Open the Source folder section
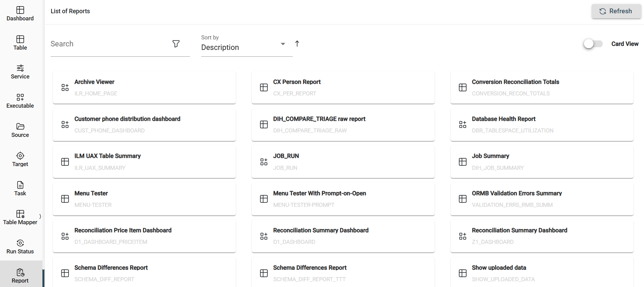This screenshot has height=287, width=644. point(20,130)
